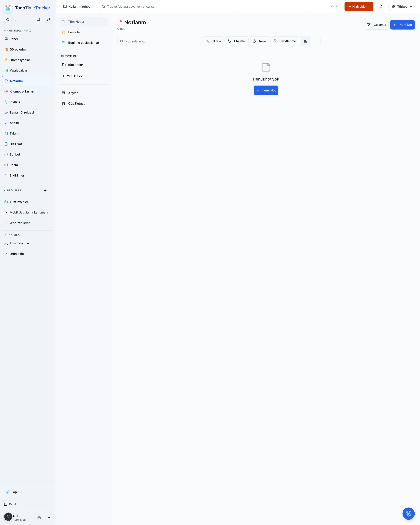Add a new project with plus icon
Screen dimensions: 420x525
coord(45,190)
